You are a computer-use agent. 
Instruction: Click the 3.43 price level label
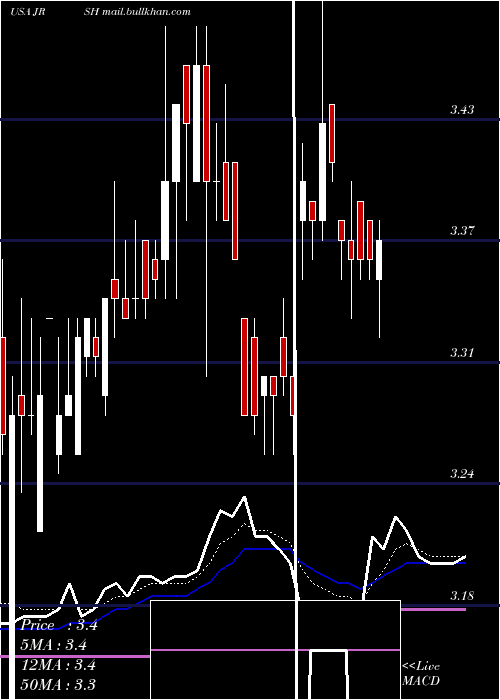(462, 109)
